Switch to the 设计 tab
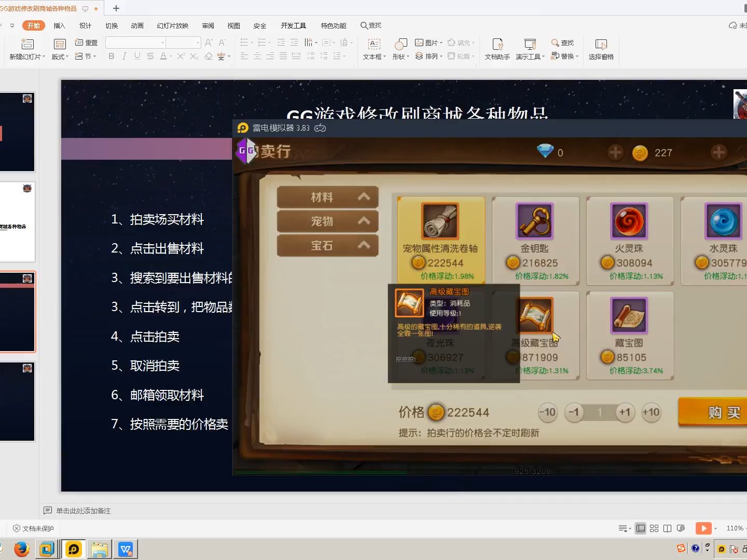Viewport: 747px width, 560px height. click(85, 25)
